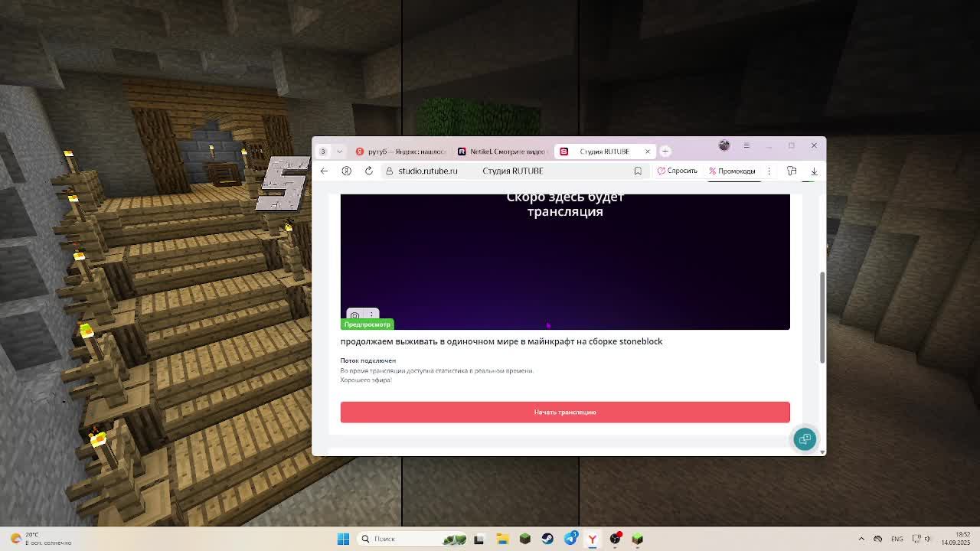Open the tab group counter showing 3
The height and width of the screenshot is (551, 980).
(x=323, y=151)
